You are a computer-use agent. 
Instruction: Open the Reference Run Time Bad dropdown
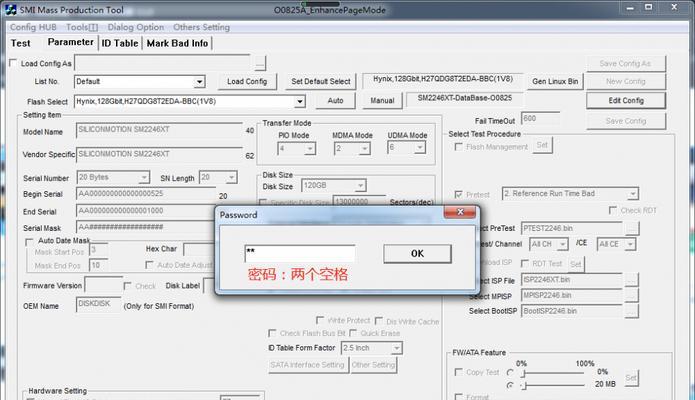point(633,194)
